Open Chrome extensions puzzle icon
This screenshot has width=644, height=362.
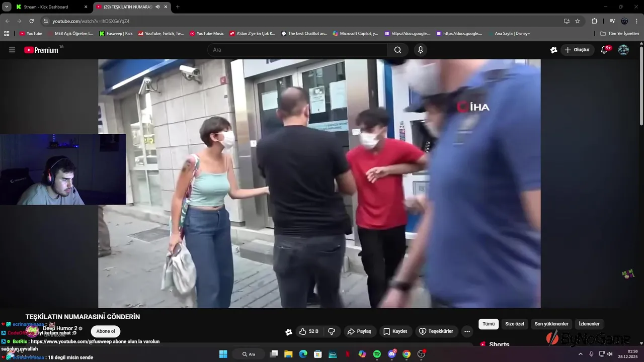pos(594,21)
